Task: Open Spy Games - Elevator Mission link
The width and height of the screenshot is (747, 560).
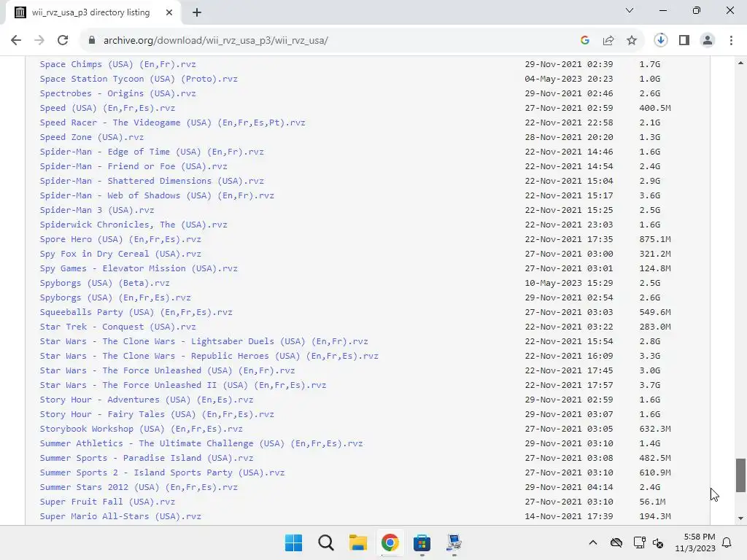Action: coord(139,268)
